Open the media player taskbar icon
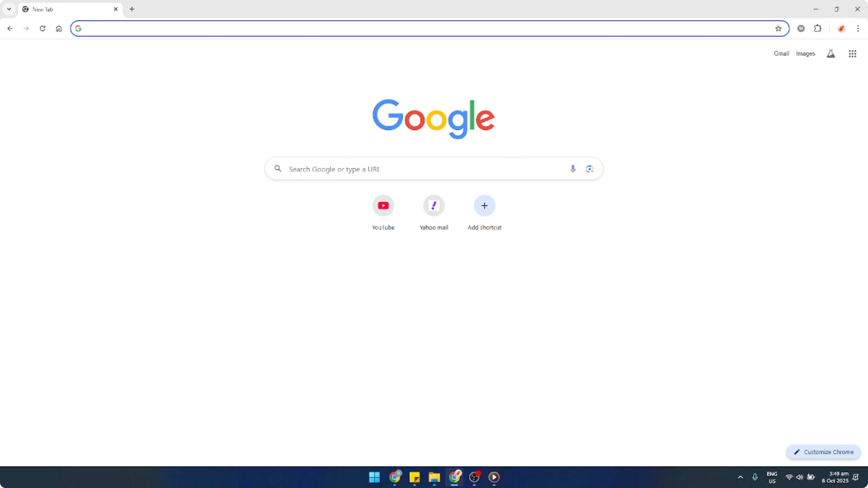The image size is (868, 488). tap(494, 477)
